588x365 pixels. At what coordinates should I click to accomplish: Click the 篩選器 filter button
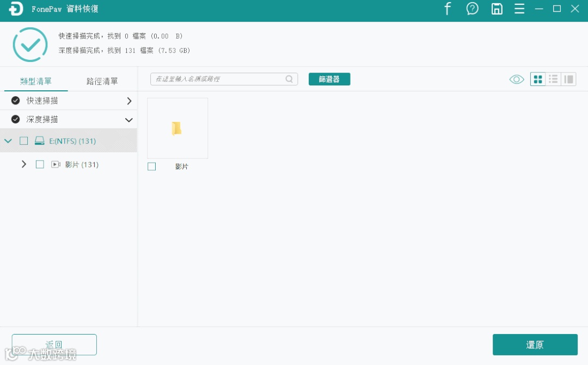329,79
